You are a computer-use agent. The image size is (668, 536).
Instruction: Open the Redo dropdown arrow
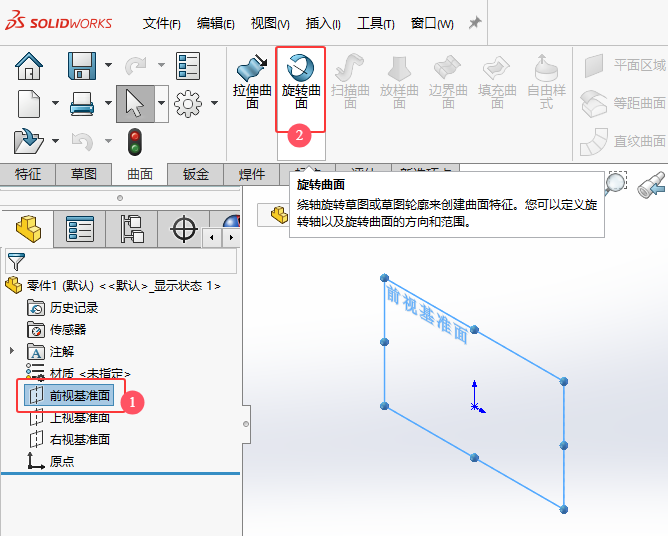(161, 65)
